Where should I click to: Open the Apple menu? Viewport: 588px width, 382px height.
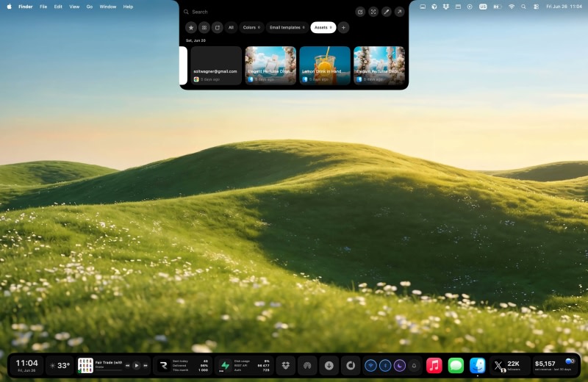click(x=10, y=7)
